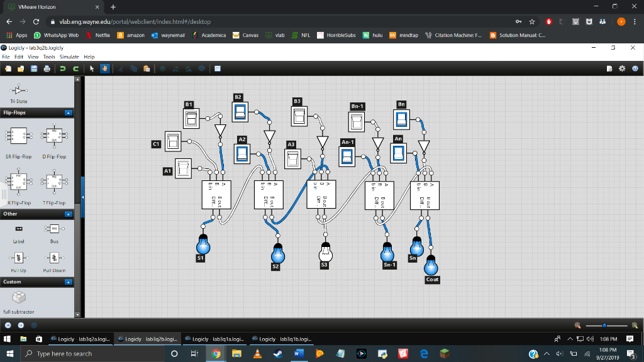Print the circuit using the printer icon

(x=47, y=69)
